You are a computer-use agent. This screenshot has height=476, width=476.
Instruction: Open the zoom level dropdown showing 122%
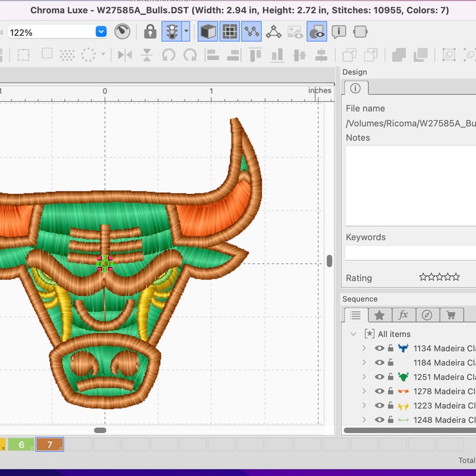click(x=100, y=32)
